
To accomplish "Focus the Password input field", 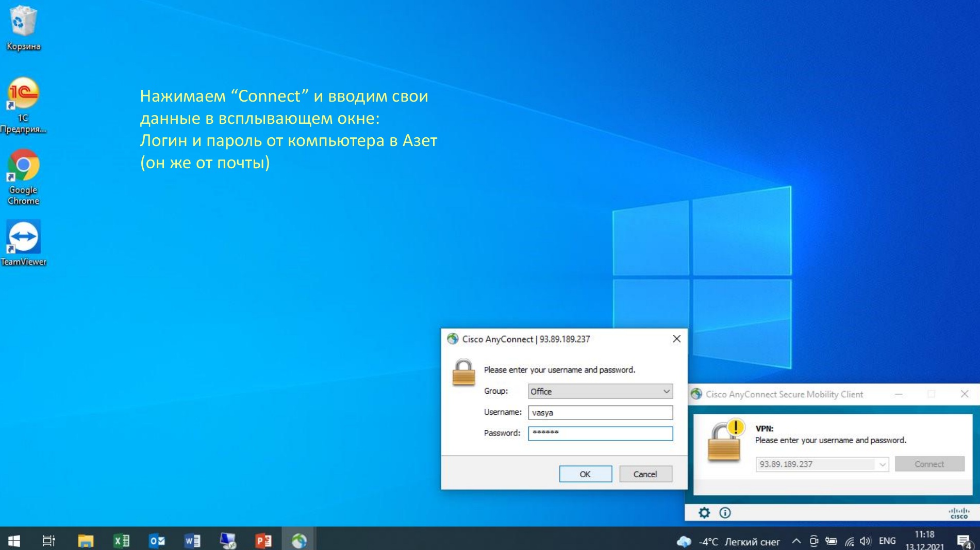I will 600,433.
